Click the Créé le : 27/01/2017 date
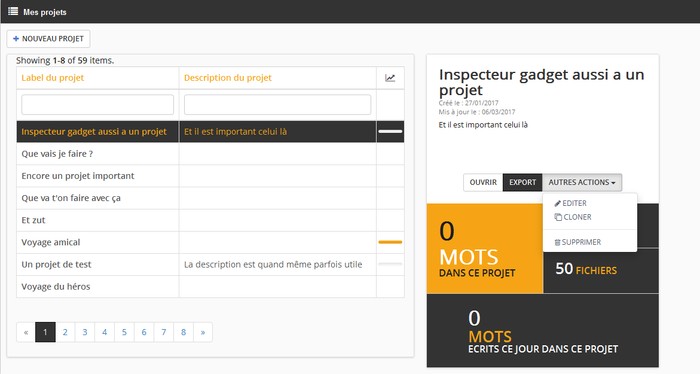Viewport: 700px width, 374px height. [x=468, y=103]
